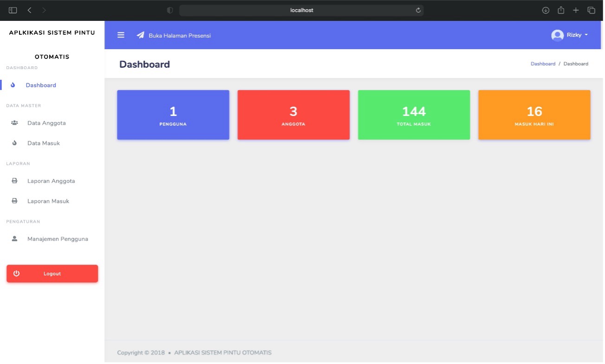Viewport: 605px width, 364px height.
Task: Click the browser reload icon
Action: coord(418,10)
